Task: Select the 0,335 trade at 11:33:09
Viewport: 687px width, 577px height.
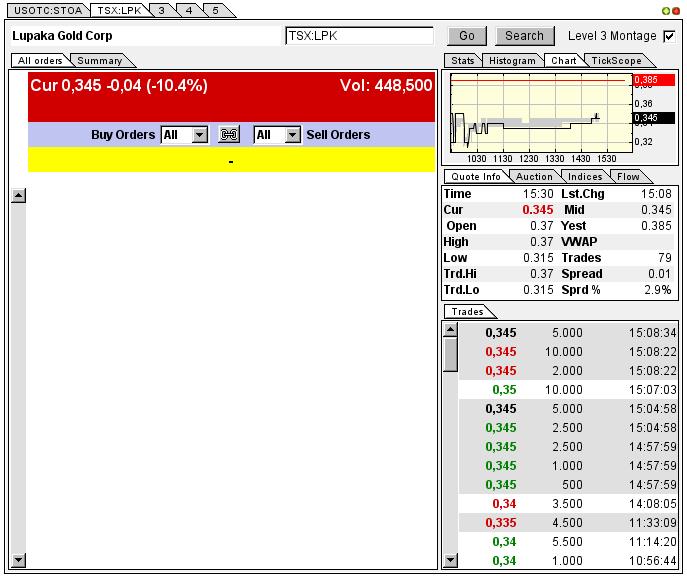Action: pyautogui.click(x=568, y=523)
